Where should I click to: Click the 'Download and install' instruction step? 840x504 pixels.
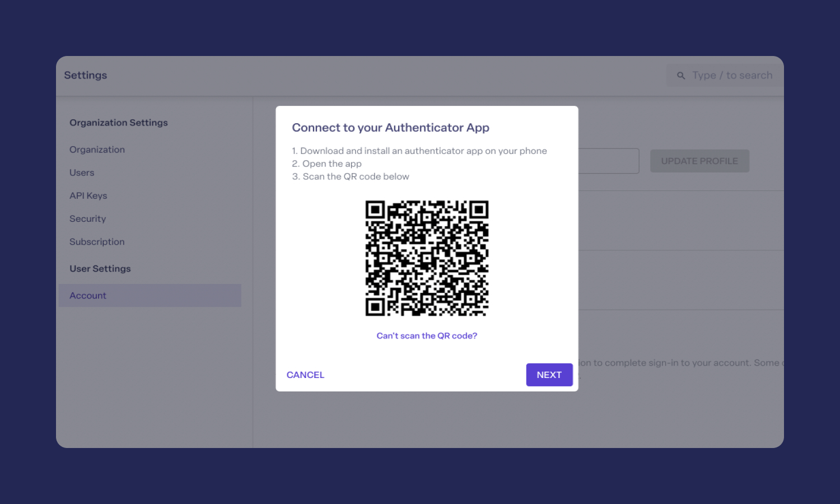(x=419, y=151)
